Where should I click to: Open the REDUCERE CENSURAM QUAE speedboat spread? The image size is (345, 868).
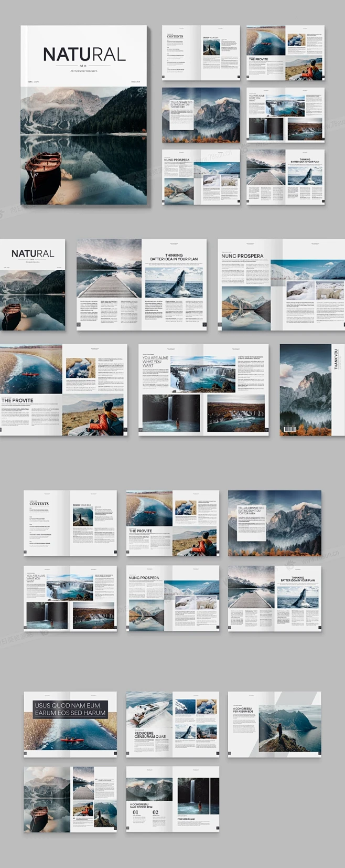pos(172,724)
